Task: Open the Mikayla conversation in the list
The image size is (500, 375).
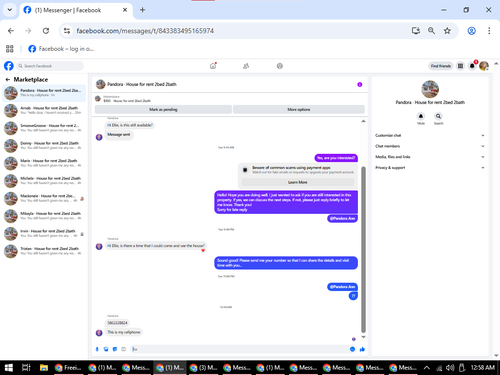Action: pos(44,216)
